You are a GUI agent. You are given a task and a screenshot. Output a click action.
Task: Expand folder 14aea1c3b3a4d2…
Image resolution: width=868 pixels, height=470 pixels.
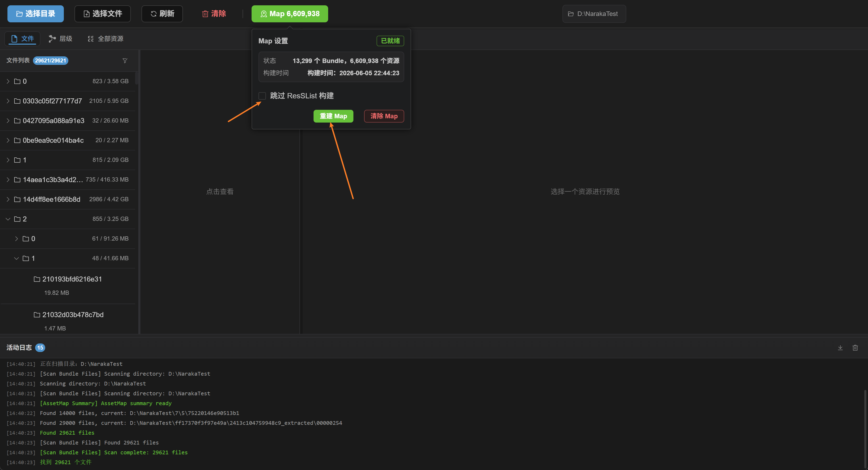8,180
